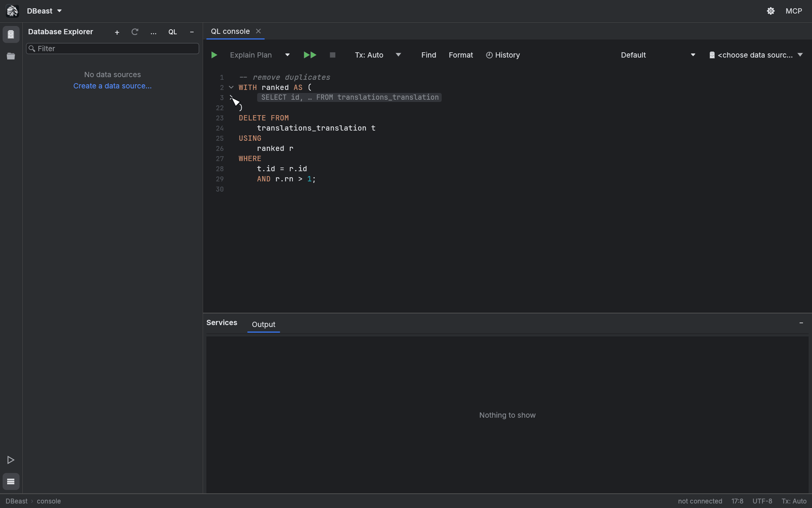The image size is (812, 508).
Task: Open the Run tool window sidebar icon
Action: 11,460
